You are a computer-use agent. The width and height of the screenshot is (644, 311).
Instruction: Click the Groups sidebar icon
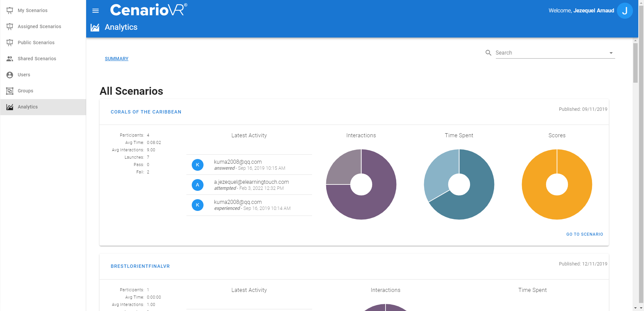pyautogui.click(x=10, y=91)
